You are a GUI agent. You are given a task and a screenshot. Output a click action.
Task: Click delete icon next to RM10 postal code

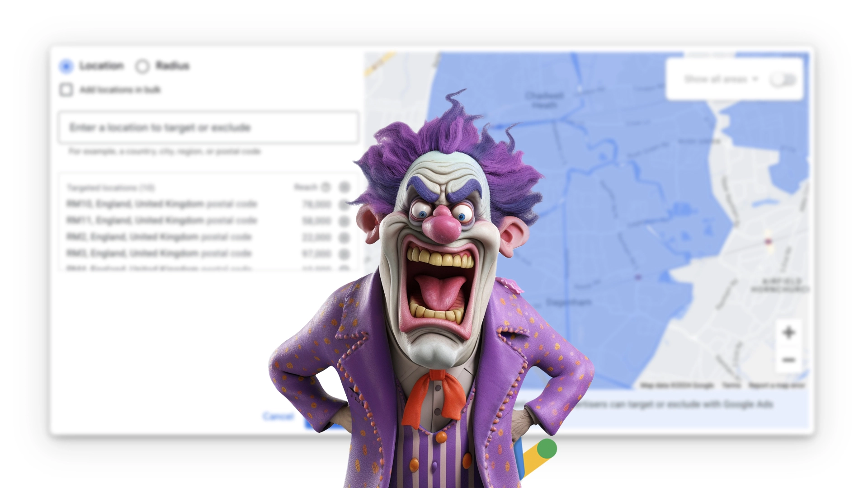pos(344,204)
